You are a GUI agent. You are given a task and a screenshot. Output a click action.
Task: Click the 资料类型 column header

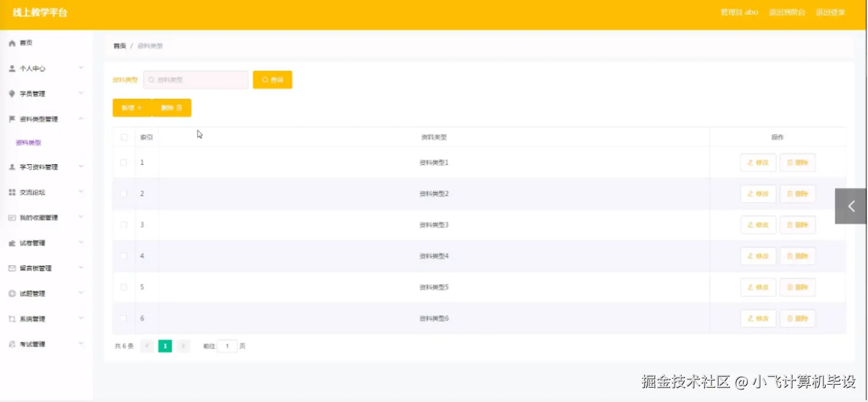point(434,137)
